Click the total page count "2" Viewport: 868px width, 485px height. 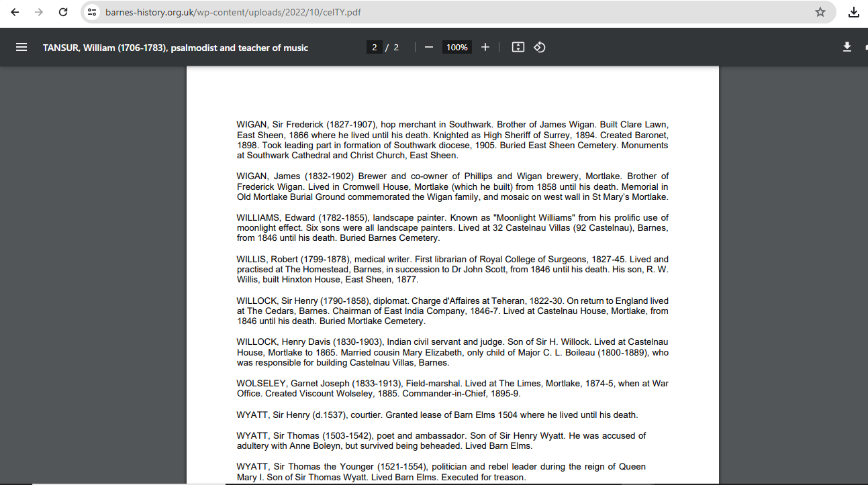(x=396, y=47)
